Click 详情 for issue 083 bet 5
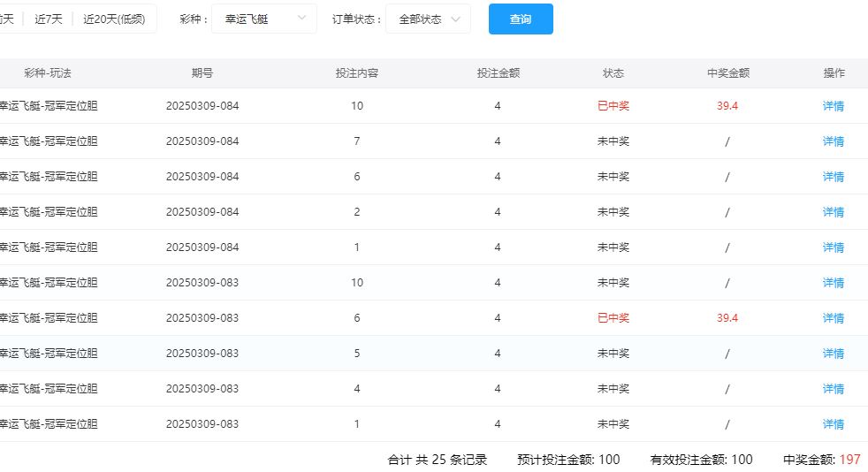This screenshot has height=472, width=868. (x=833, y=354)
